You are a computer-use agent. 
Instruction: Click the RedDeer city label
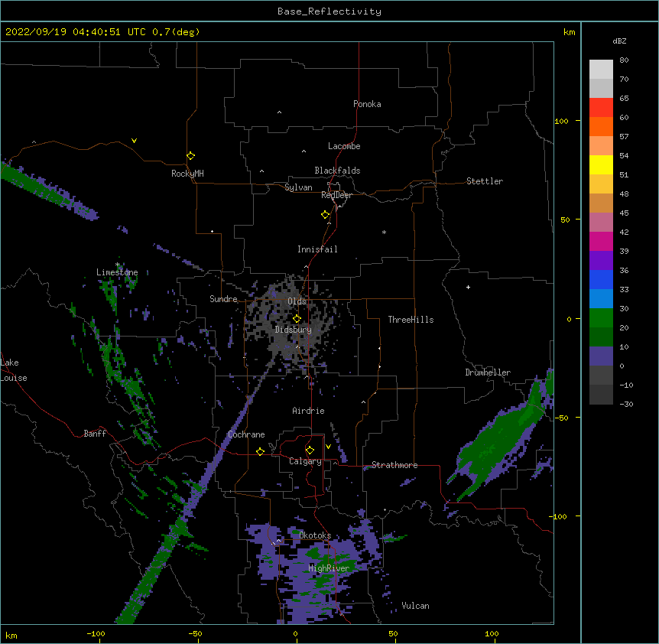(336, 195)
